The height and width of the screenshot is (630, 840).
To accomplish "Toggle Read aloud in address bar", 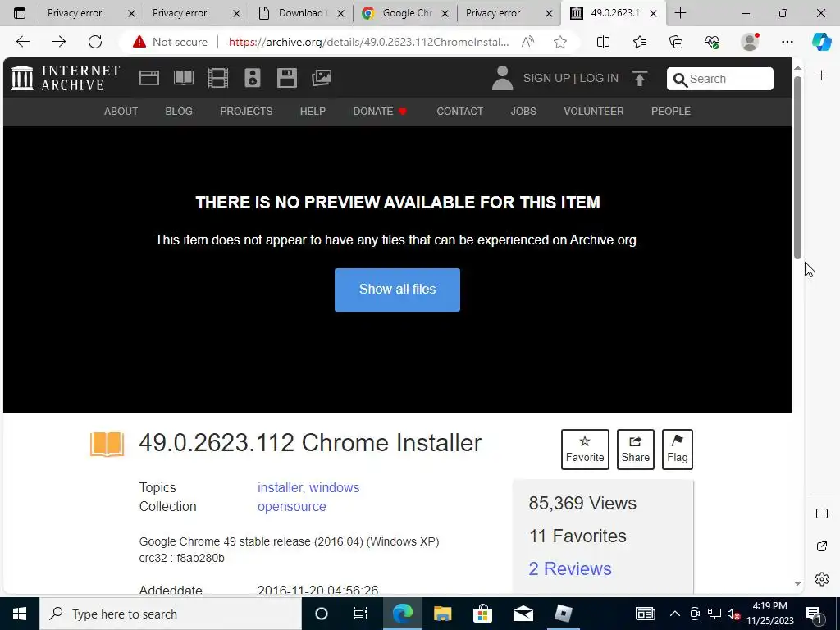I will click(527, 42).
